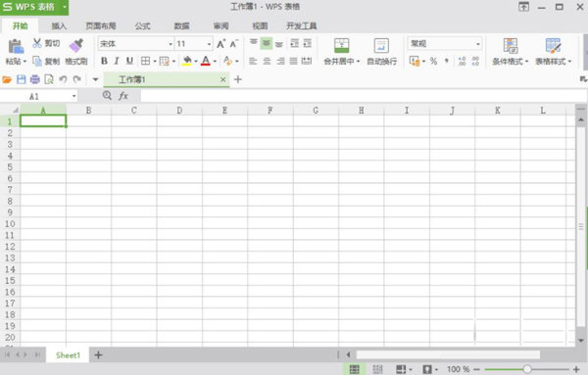Increase font size with large A
588x375 pixels.
[220, 44]
